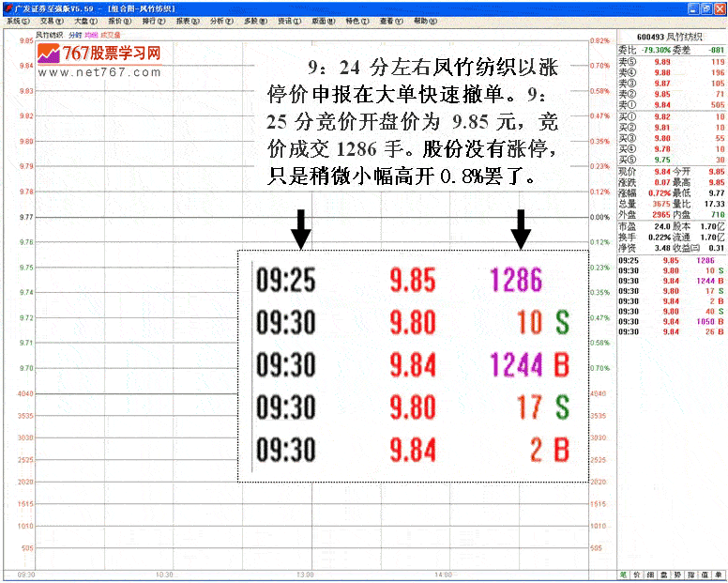Expand the 大盘 dropdown menu

tap(85, 21)
